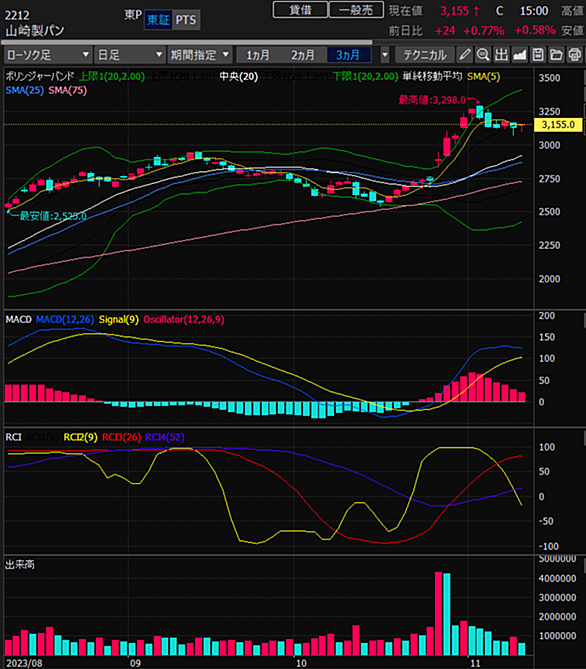Click the SMA(5) legend label

(x=483, y=76)
